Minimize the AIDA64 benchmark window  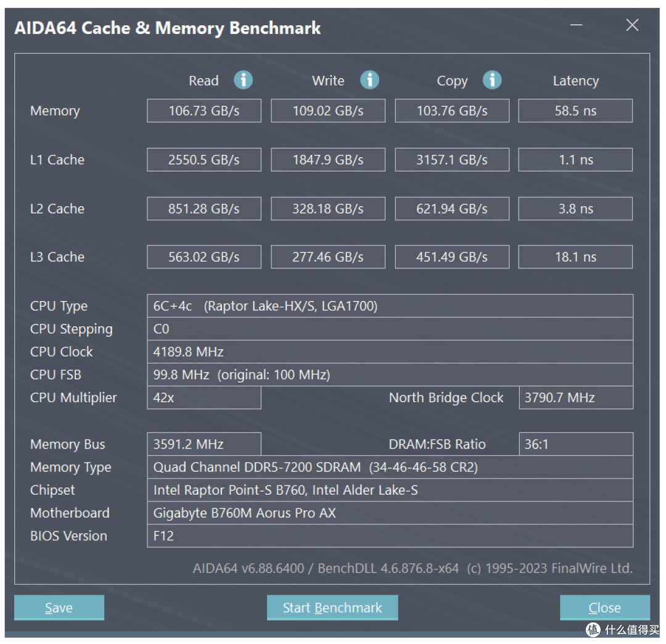pos(576,25)
